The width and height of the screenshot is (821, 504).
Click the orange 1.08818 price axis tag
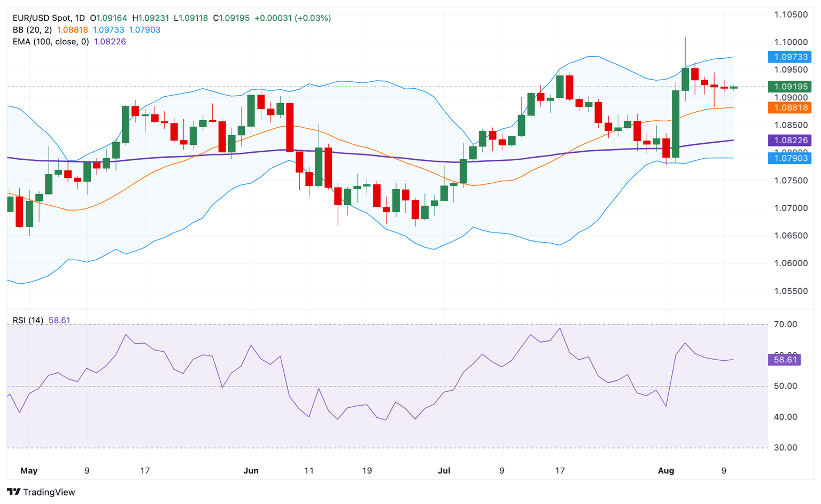tap(789, 108)
